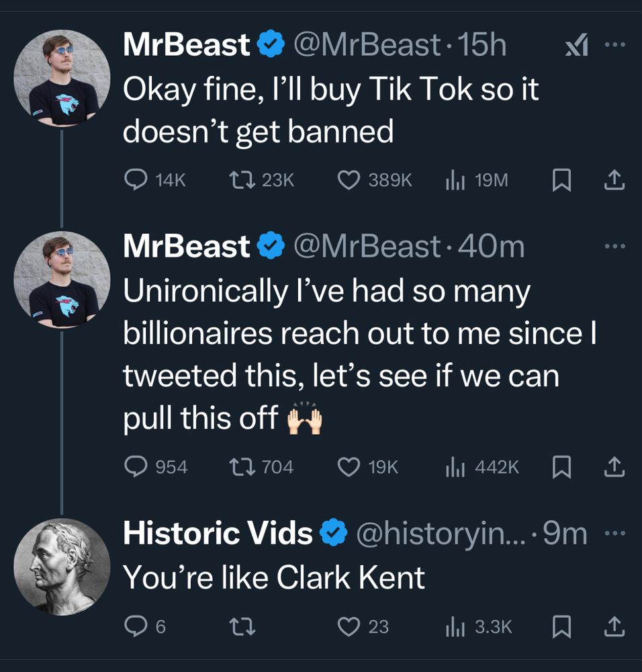
Task: Retweet the billionaires tweet
Action: point(237,466)
